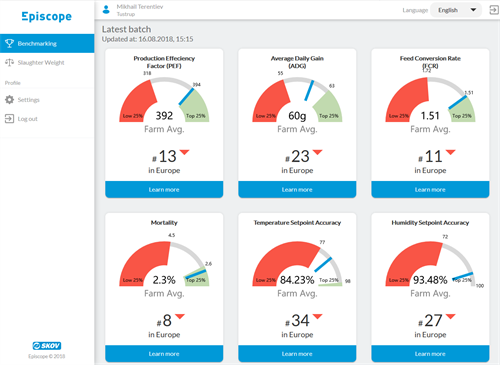Screen dimensions: 500x365
Task: Click the Latest batch heading
Action: (x=126, y=29)
